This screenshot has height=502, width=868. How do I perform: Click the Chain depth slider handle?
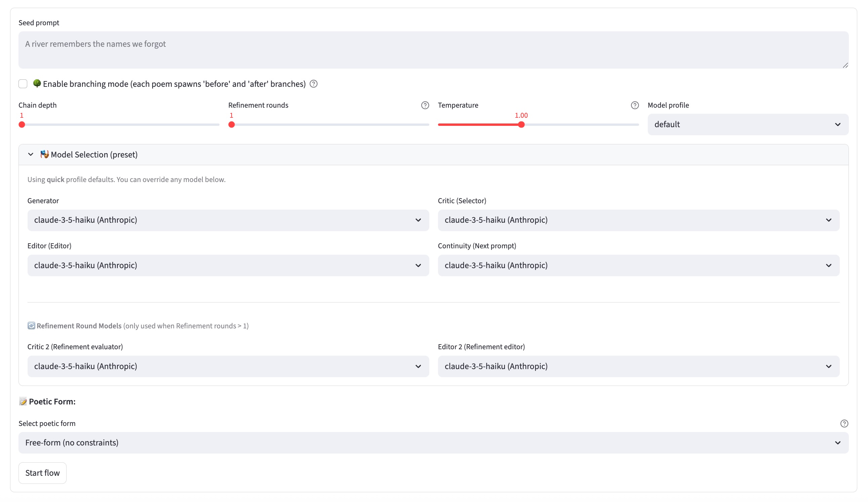22,125
